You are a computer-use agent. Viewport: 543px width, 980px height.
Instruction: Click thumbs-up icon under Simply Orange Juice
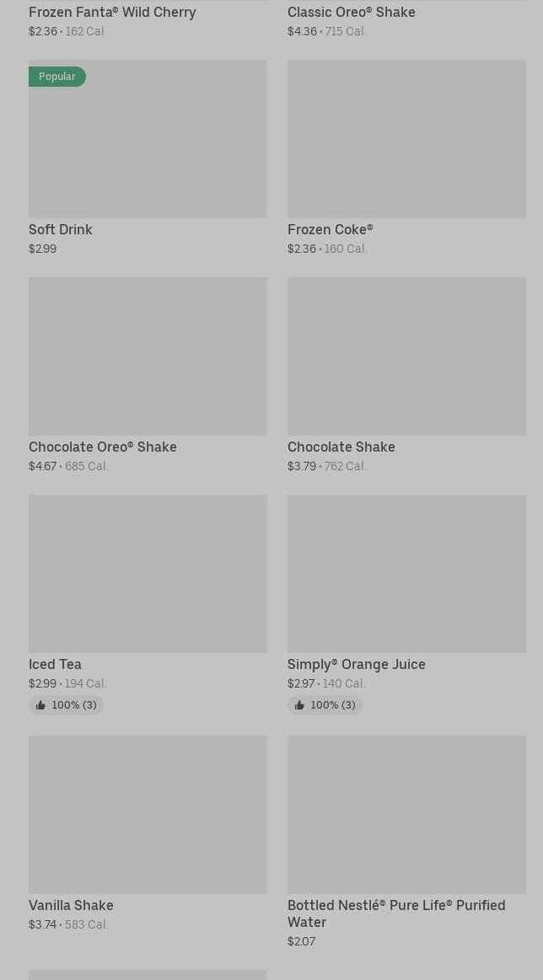(x=299, y=705)
